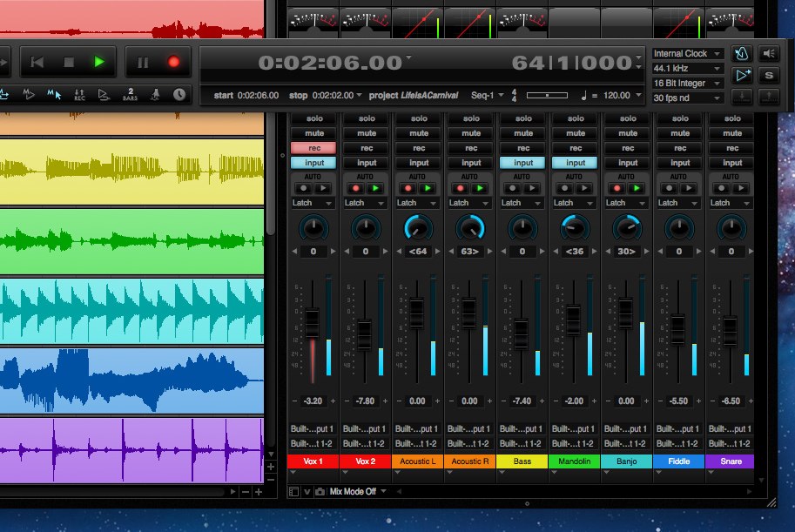
Task: Toggle input monitoring on the Bass channel
Action: coord(523,163)
